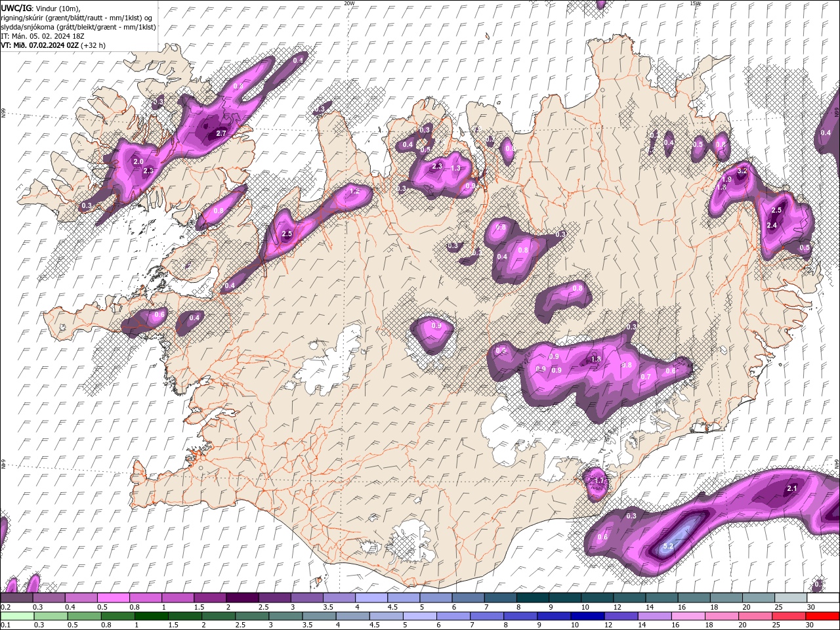This screenshot has width=840, height=630.
Task: Click the 'slydda/snjókoma (grátt/bleikt/grænt' caption line
Action: [78, 27]
